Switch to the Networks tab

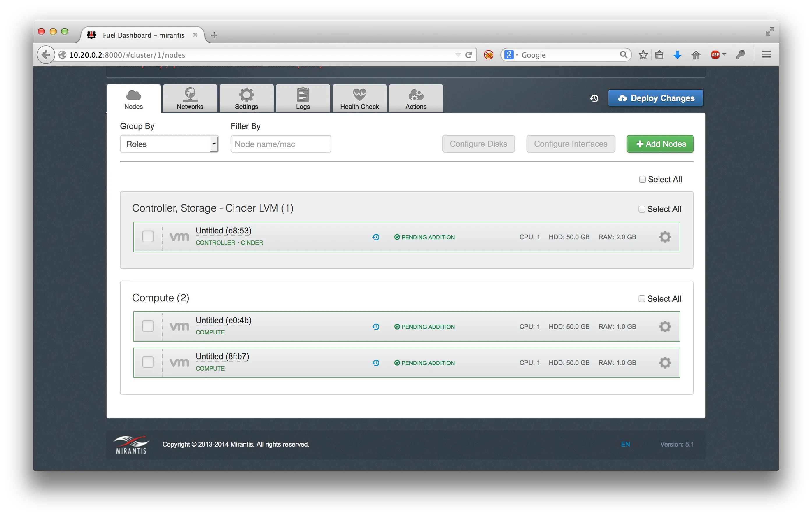(x=190, y=99)
